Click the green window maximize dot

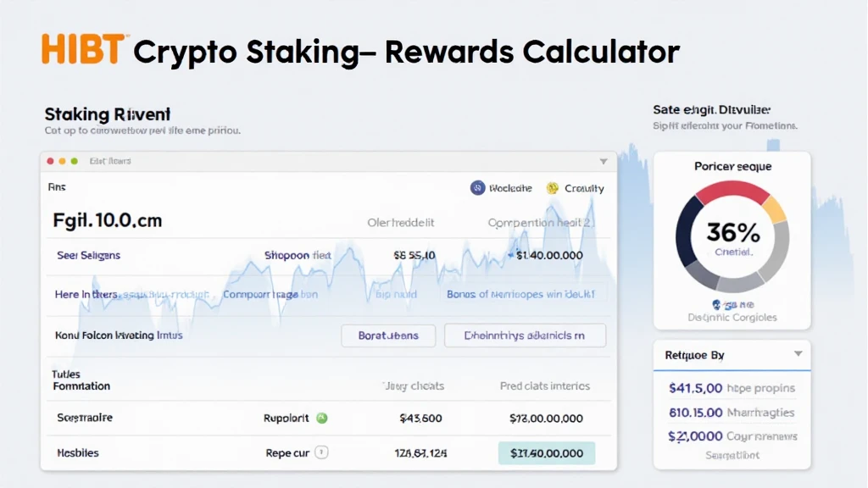tap(74, 161)
